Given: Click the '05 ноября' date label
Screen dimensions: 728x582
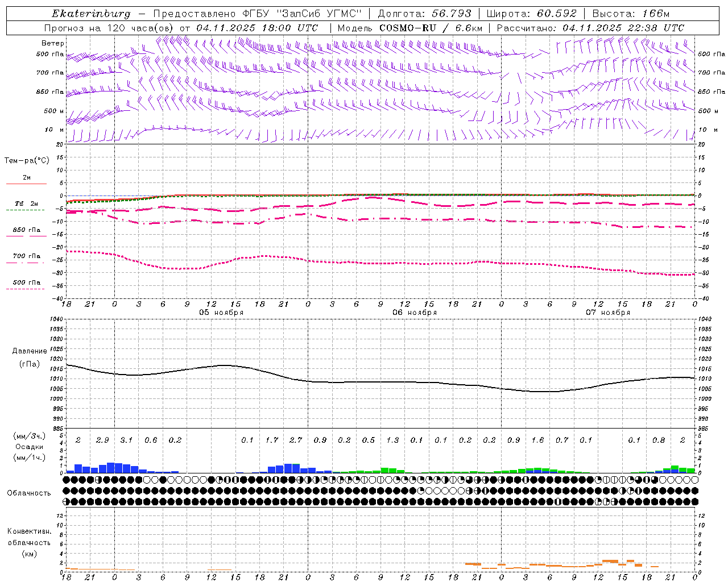Looking at the screenshot, I should pyautogui.click(x=221, y=313).
